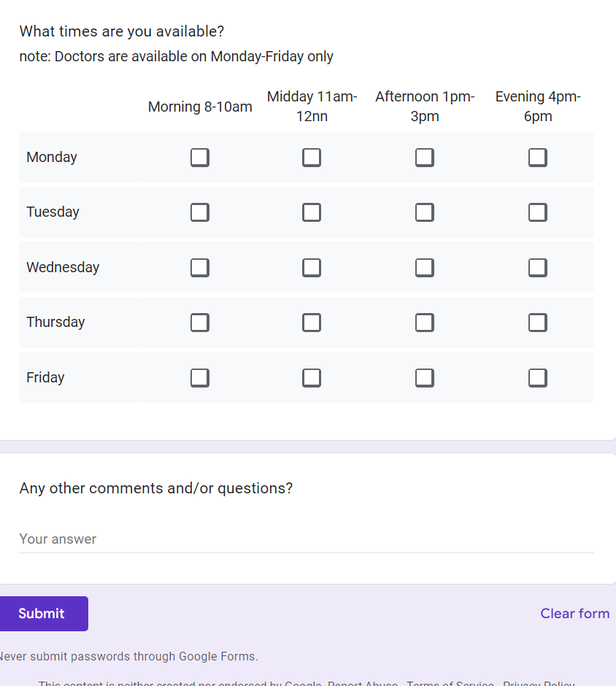Tick Thursday Evening 4pm-6pm checkbox
616x686 pixels.
click(x=538, y=323)
